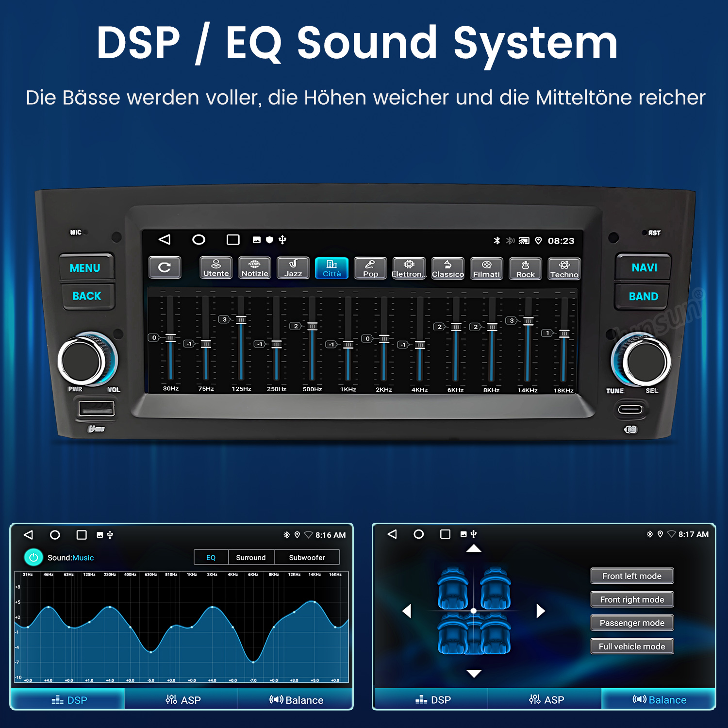Screen dimensions: 728x728
Task: Click the 500Hz slider handle
Action: coord(313,326)
